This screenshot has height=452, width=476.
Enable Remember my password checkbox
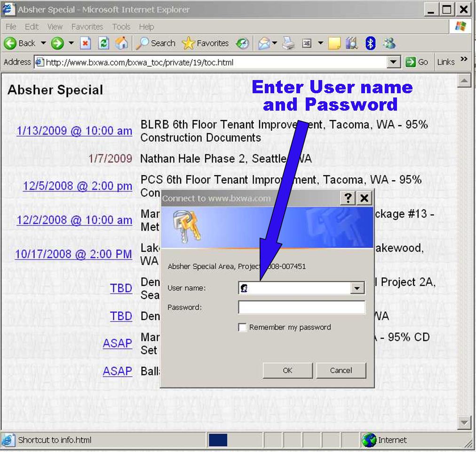pos(243,327)
